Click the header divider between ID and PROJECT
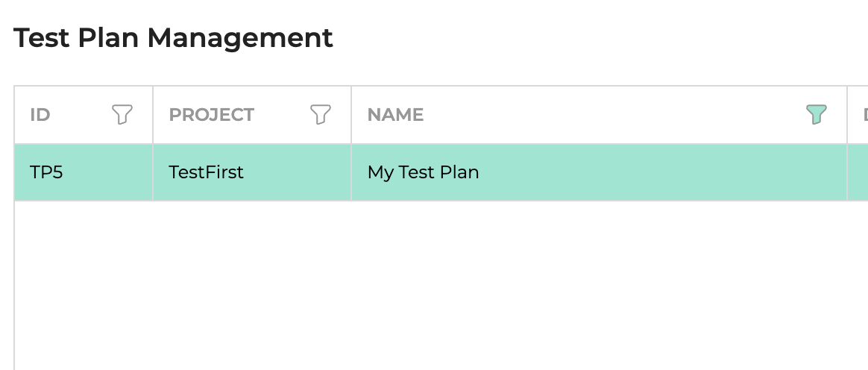 153,115
